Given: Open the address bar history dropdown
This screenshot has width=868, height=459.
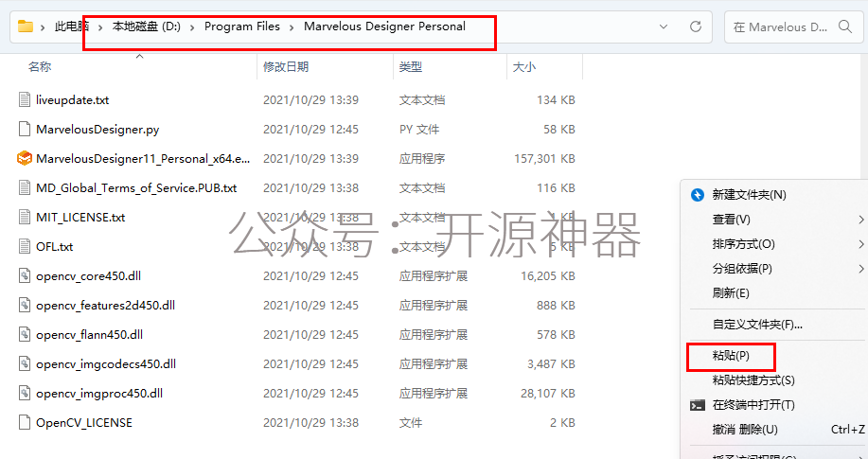Looking at the screenshot, I should click(664, 26).
